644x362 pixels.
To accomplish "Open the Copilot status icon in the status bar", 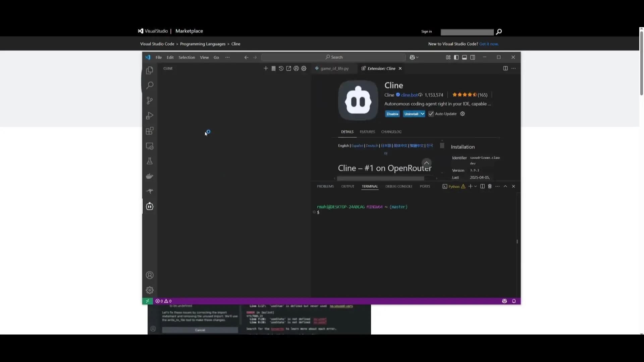I will pyautogui.click(x=504, y=301).
